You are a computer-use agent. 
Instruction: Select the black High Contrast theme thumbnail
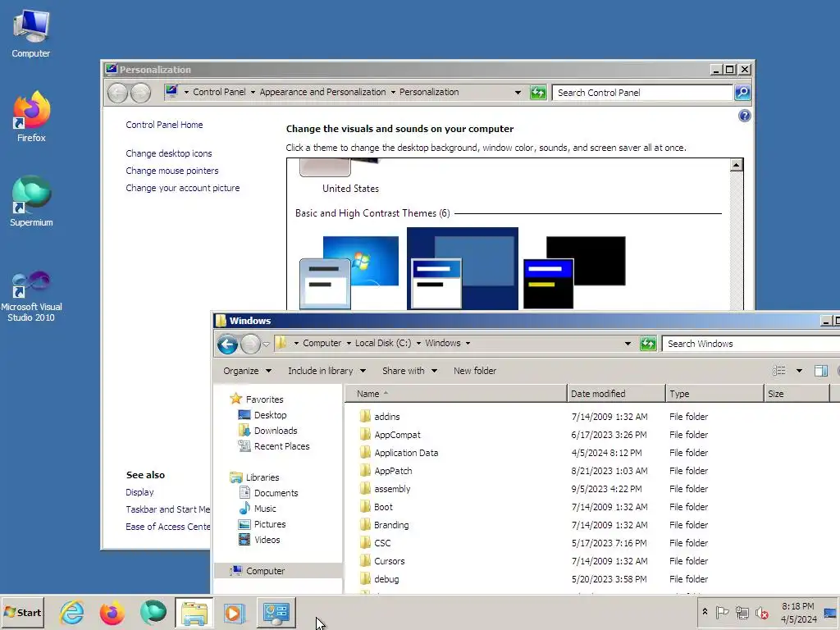[574, 272]
